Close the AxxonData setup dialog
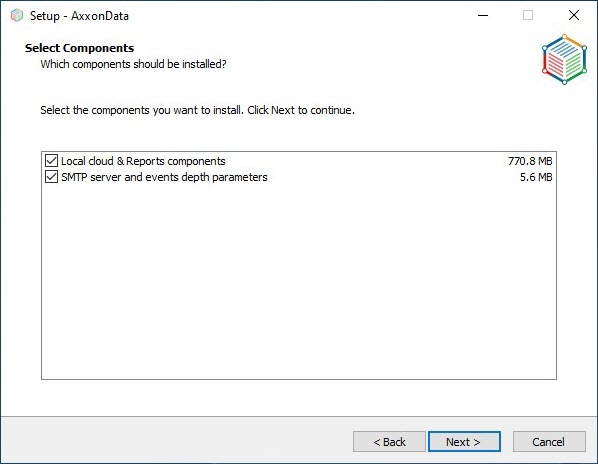The image size is (598, 464). (574, 16)
